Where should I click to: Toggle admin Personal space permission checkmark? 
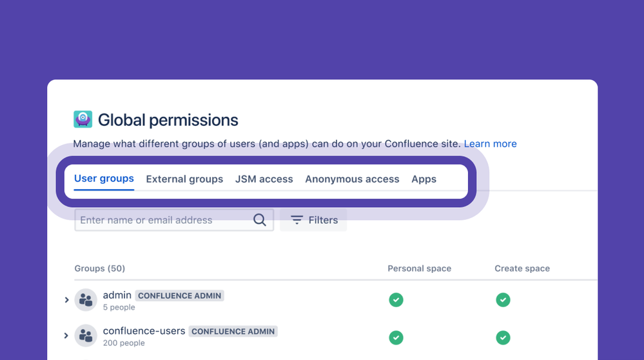[x=396, y=300]
